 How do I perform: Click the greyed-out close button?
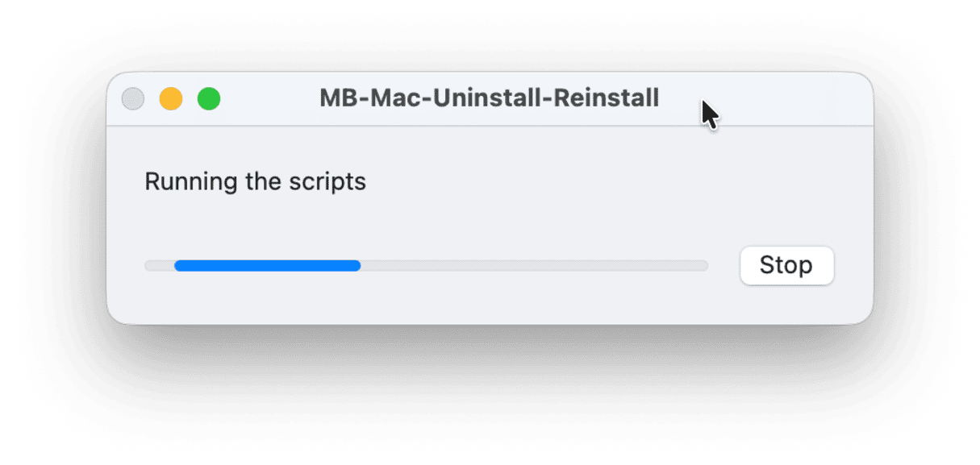(x=133, y=99)
